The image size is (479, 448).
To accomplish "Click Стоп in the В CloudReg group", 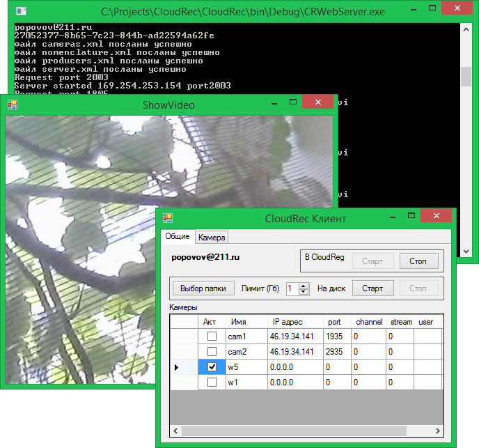I will click(418, 261).
